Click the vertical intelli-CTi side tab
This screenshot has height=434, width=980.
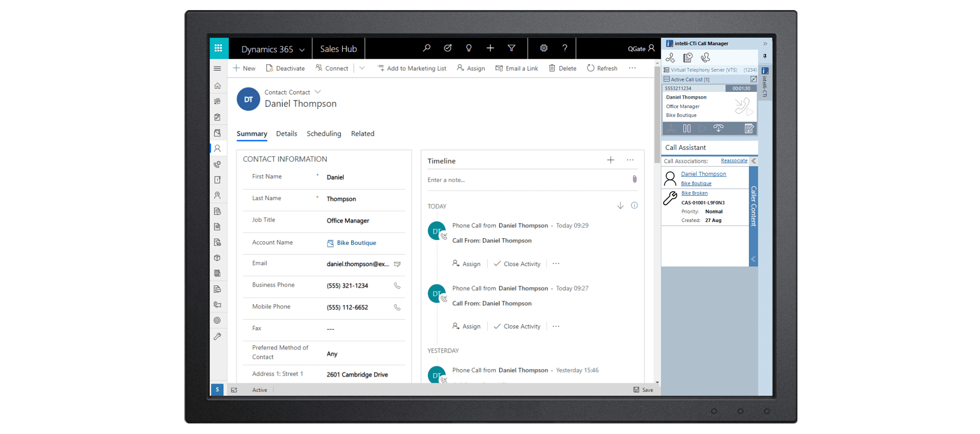click(x=765, y=82)
